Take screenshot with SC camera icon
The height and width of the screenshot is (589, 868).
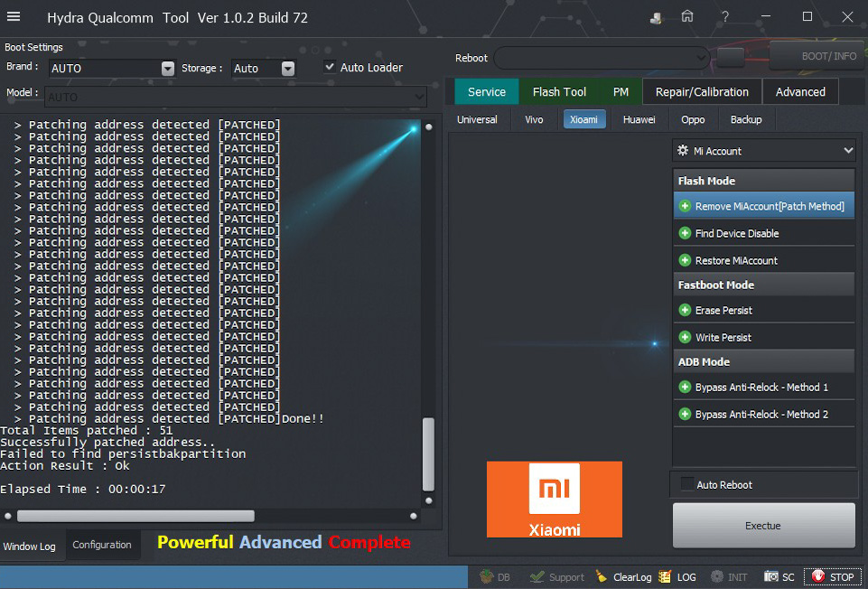(779, 577)
